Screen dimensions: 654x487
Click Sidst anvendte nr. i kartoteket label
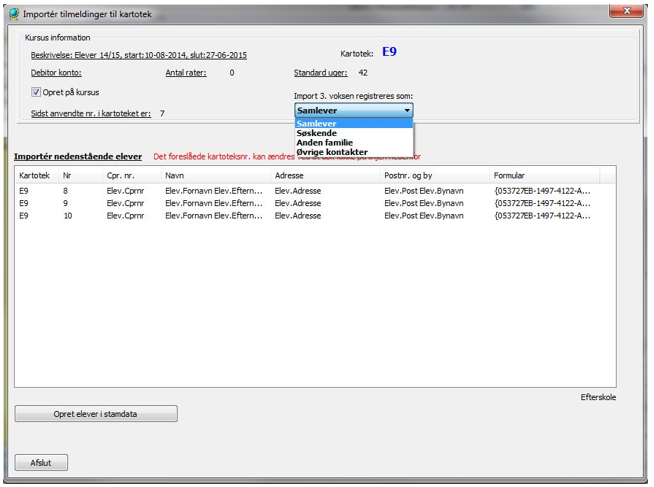(x=91, y=113)
